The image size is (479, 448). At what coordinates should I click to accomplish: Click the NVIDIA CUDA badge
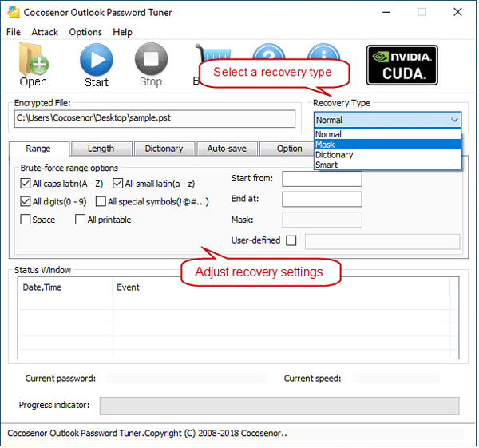(402, 65)
